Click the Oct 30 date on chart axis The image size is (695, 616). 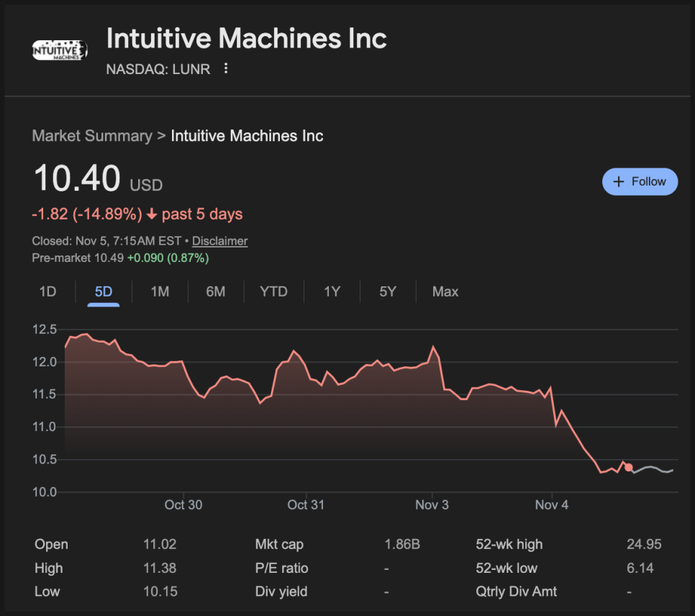[x=183, y=504]
